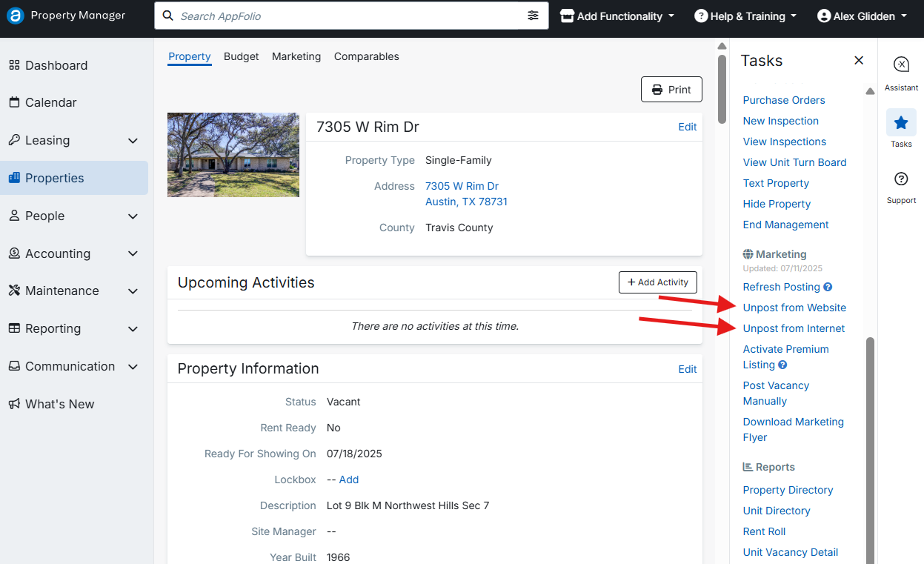Open Rent Roll report
924x564 pixels.
[765, 531]
